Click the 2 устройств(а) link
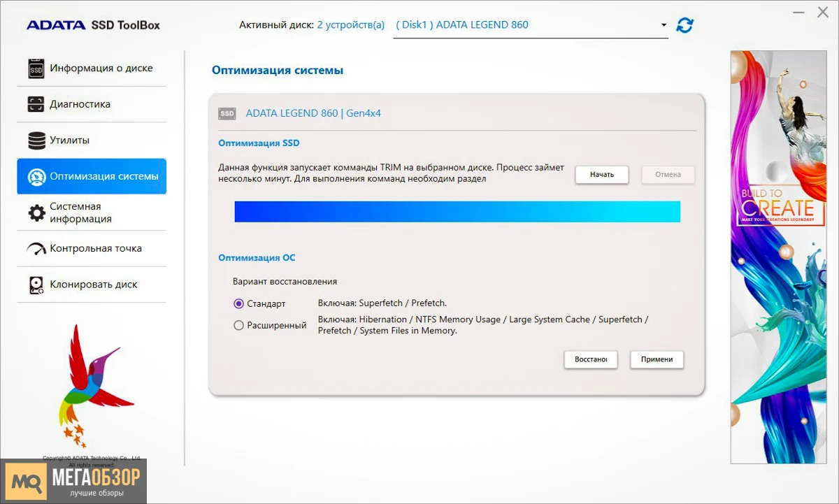 tap(350, 25)
